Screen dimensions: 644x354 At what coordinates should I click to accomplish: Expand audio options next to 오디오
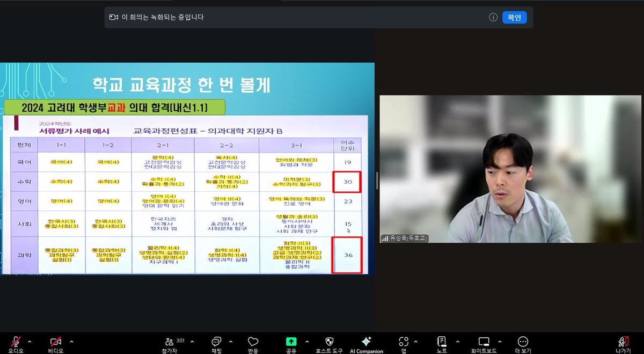pos(30,341)
